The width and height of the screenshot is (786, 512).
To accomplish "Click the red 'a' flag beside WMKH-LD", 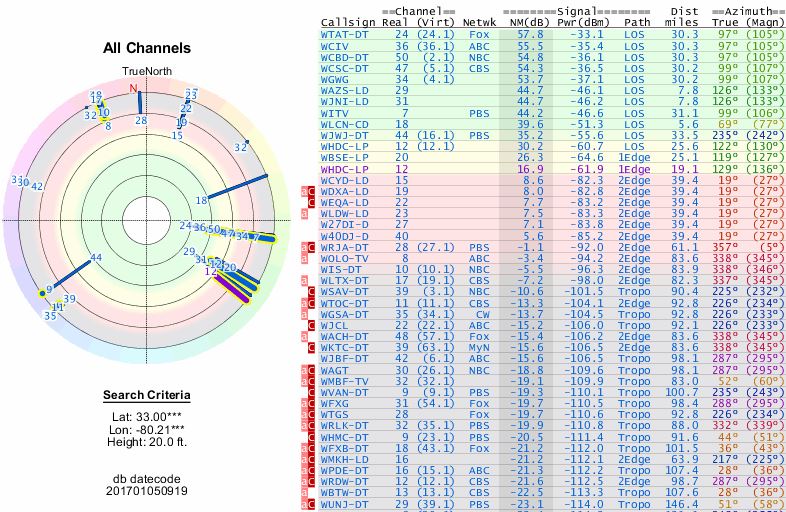I will pyautogui.click(x=305, y=459).
